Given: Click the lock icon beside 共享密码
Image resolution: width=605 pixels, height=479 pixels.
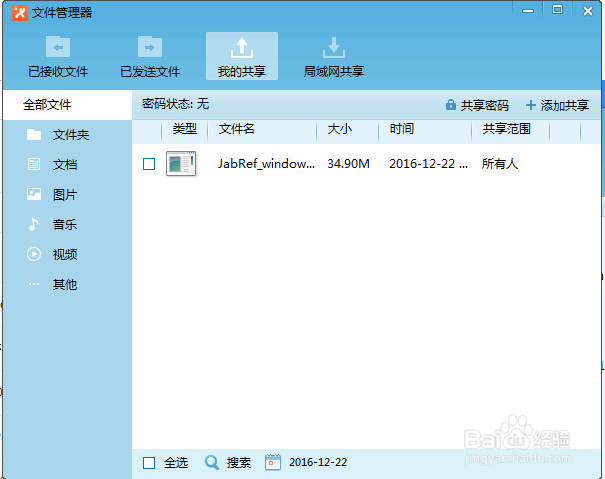Looking at the screenshot, I should [450, 105].
